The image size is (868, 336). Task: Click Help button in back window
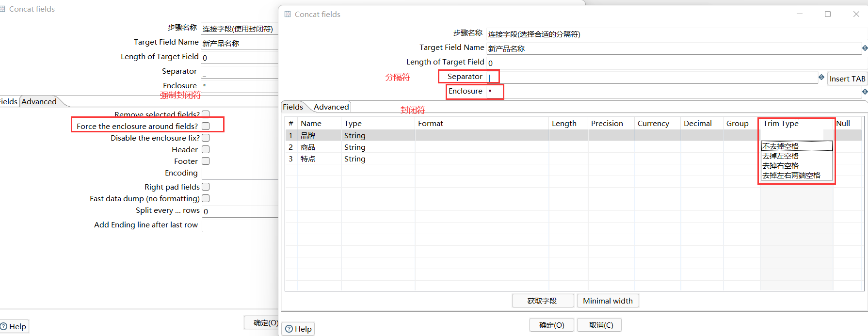(x=14, y=326)
